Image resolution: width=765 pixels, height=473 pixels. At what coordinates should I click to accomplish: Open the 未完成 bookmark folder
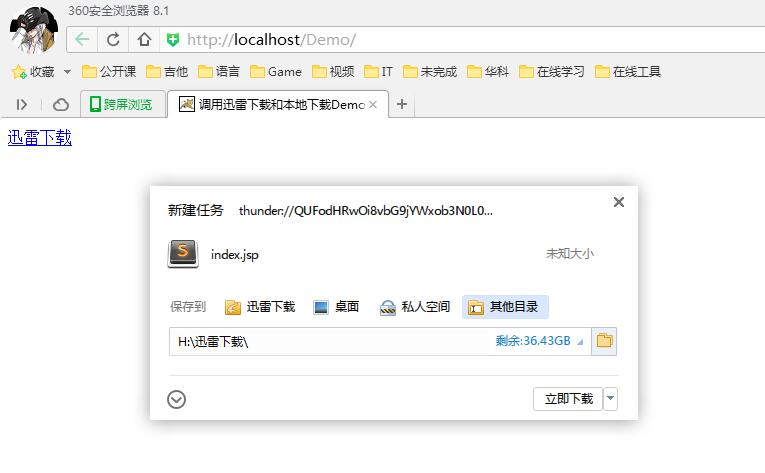[430, 72]
